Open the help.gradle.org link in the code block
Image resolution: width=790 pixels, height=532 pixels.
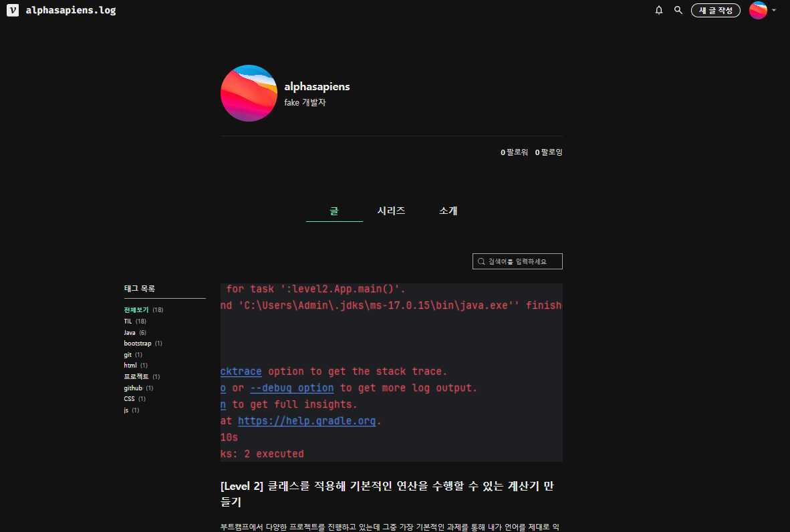tap(307, 420)
